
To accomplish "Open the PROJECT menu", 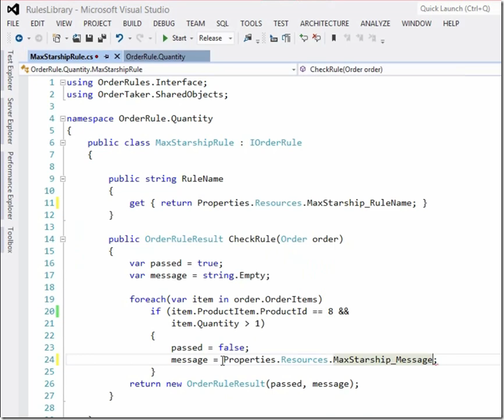I will 98,24.
